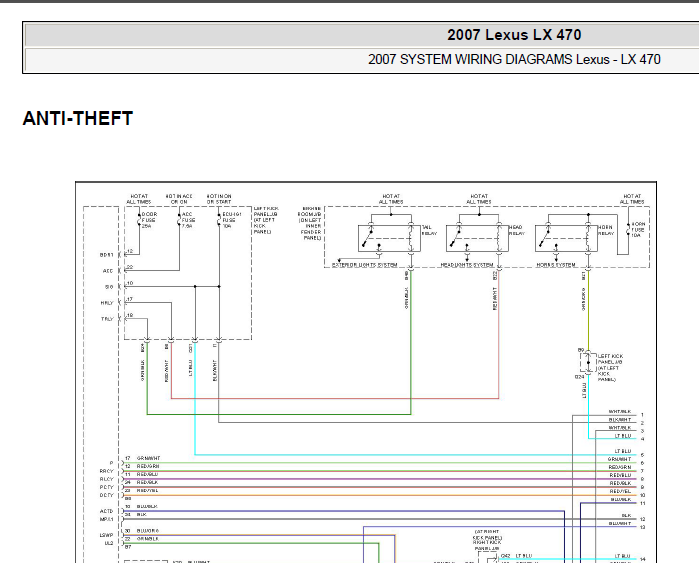Click the HOT IN ON OR START label
699x563 pixels.
click(x=219, y=199)
